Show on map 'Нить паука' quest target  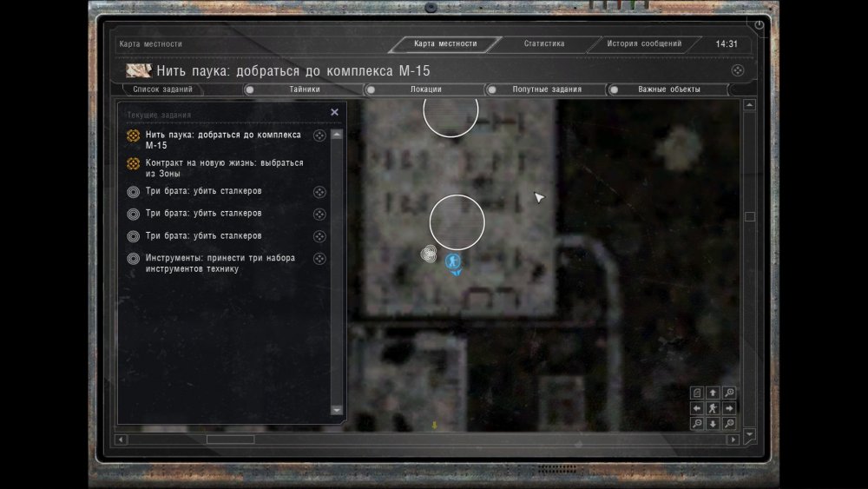click(319, 135)
